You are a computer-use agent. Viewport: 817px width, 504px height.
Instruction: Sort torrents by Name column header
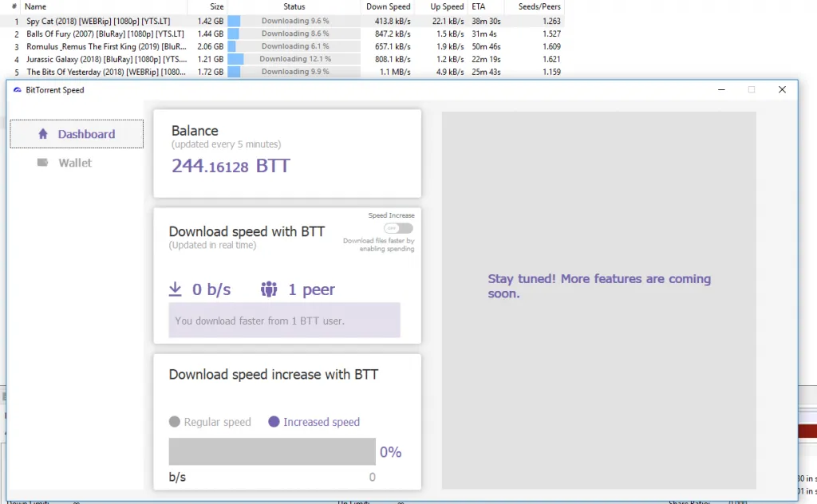point(35,6)
